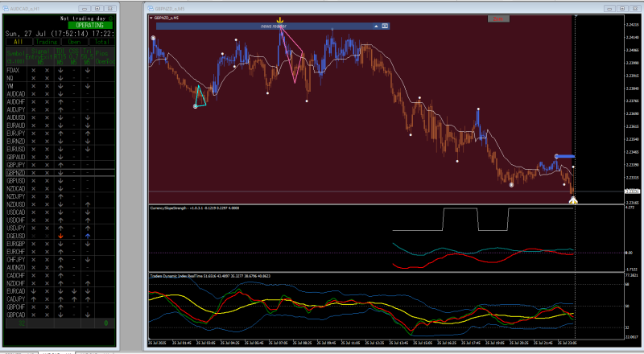Switch to the Trading filter tab
This screenshot has height=354, width=644.
(x=47, y=42)
